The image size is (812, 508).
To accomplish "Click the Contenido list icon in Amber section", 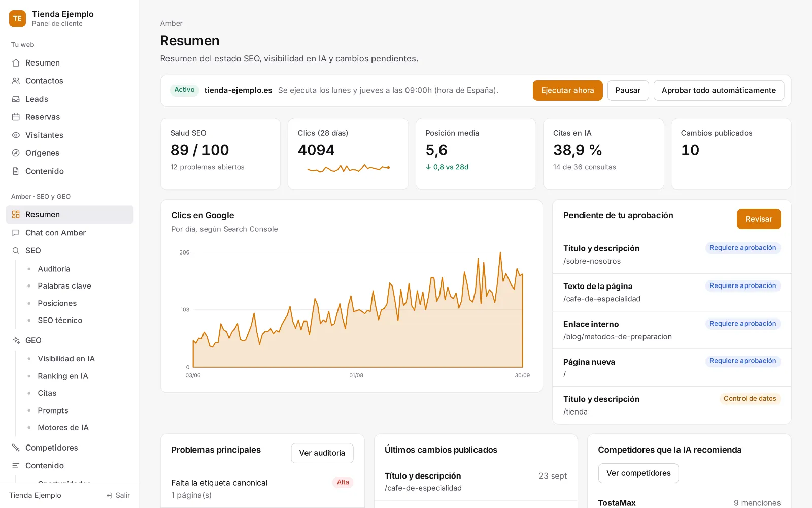I will pos(16,466).
